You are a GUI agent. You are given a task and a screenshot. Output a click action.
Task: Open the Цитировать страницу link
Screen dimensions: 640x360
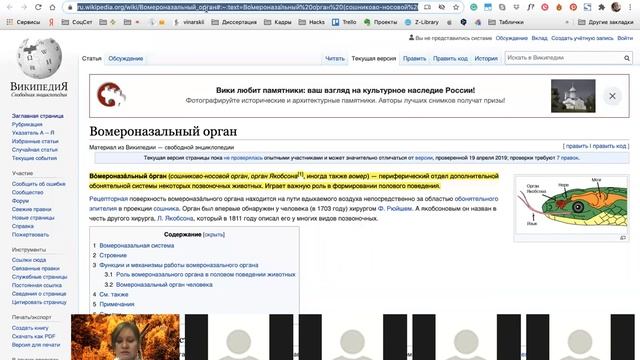[x=39, y=302]
